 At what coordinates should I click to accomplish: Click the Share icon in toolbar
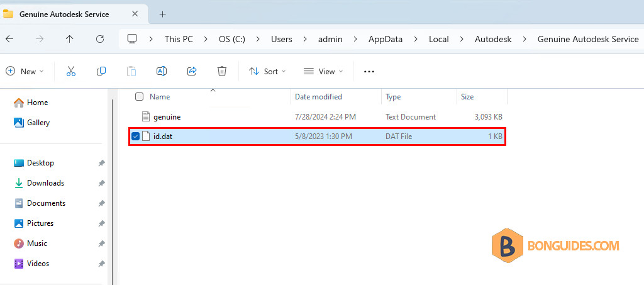coord(192,71)
